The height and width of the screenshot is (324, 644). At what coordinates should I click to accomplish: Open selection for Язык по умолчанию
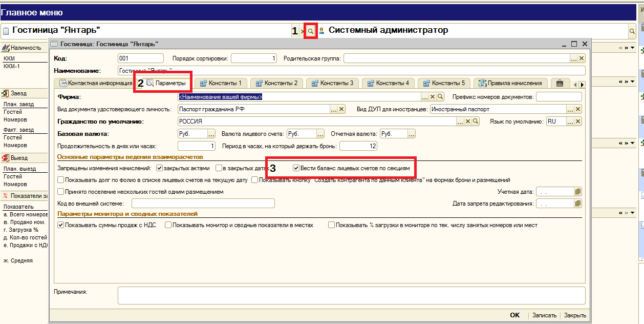[571, 121]
